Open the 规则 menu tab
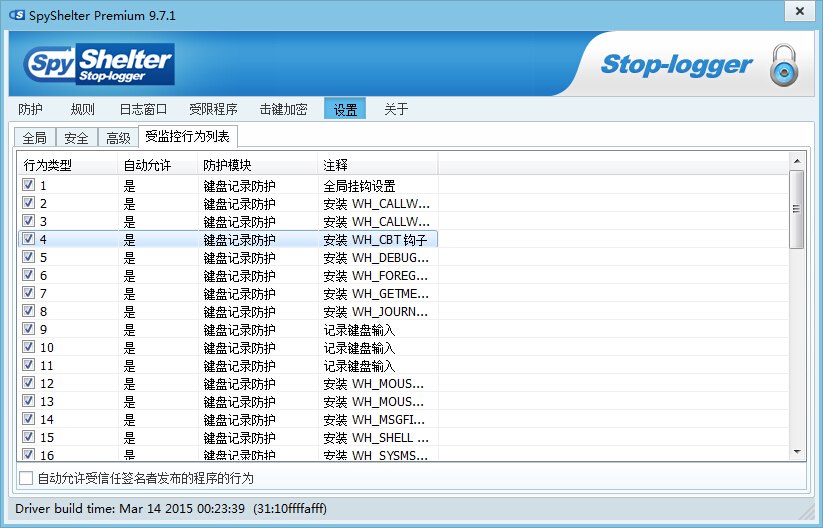The height and width of the screenshot is (528, 823). click(x=82, y=109)
